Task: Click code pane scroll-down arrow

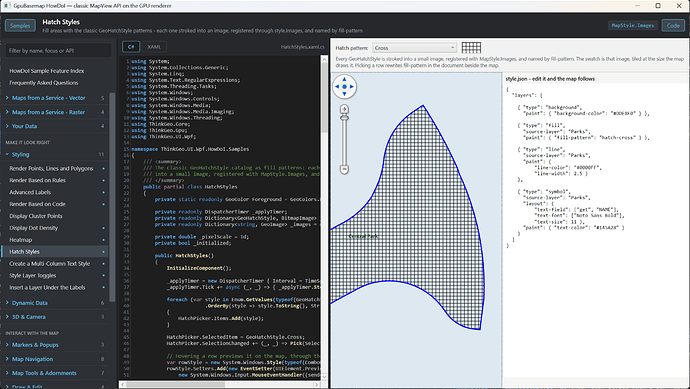Action: (x=324, y=377)
